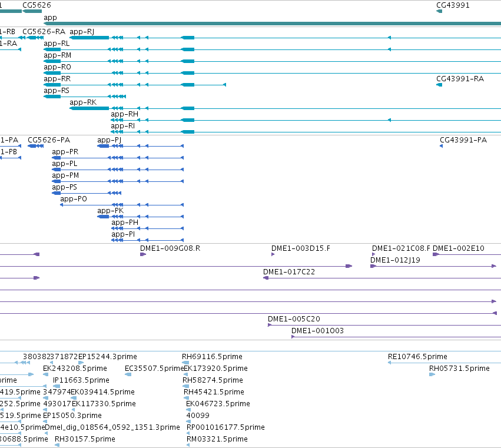This screenshot has height=448, width=501.
Task: Click DME1-021C08.F clone label
Action: [401, 248]
